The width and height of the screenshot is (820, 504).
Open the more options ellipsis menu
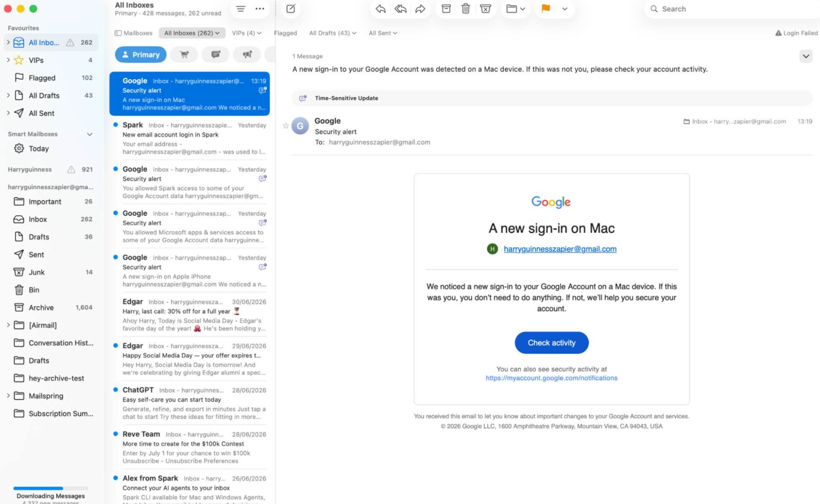tap(260, 9)
